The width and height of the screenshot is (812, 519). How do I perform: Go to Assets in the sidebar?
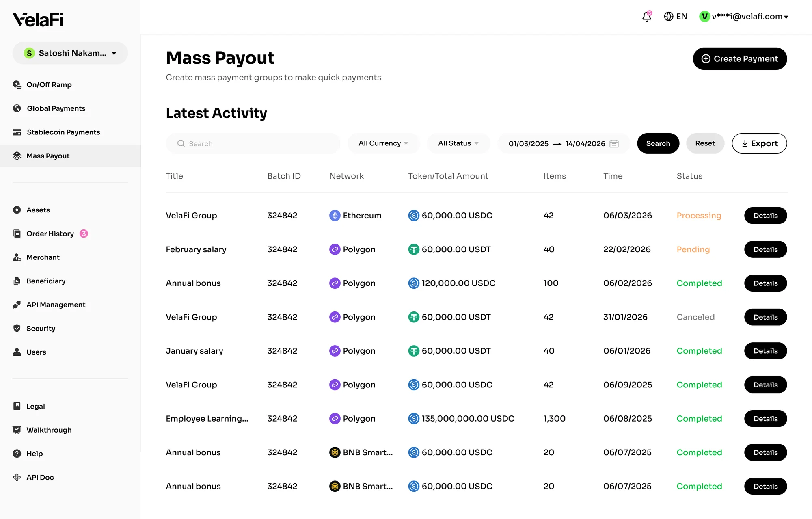tap(38, 210)
